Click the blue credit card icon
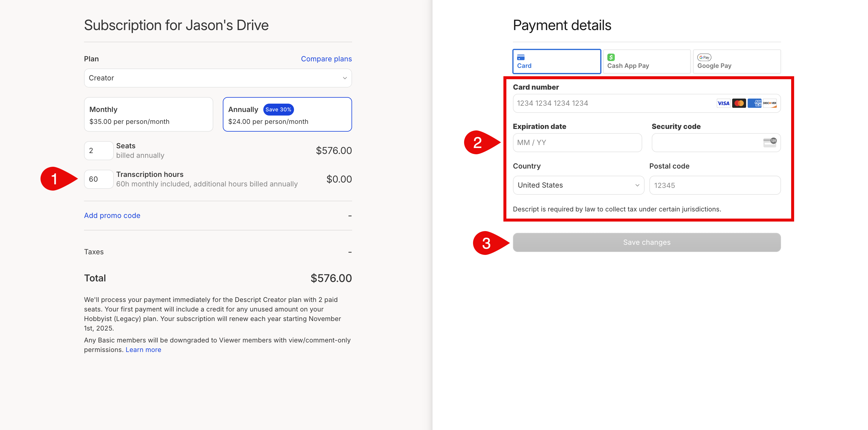This screenshot has height=430, width=868. coord(521,57)
